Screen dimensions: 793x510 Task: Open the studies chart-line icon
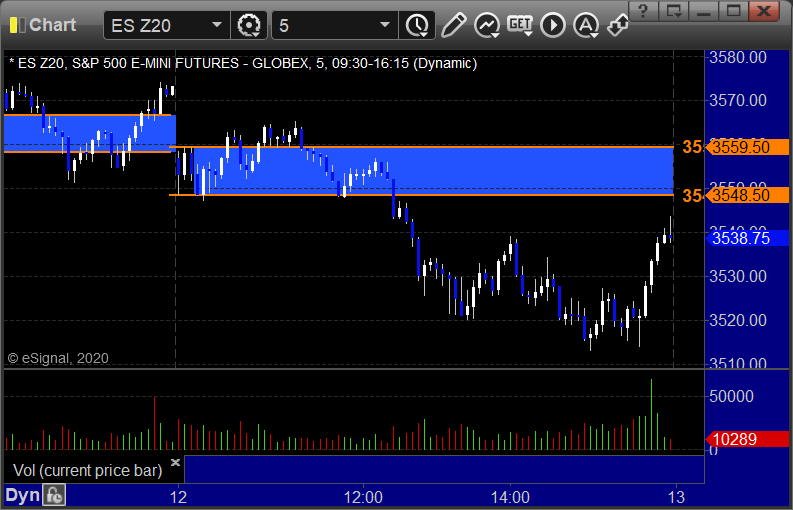[487, 25]
